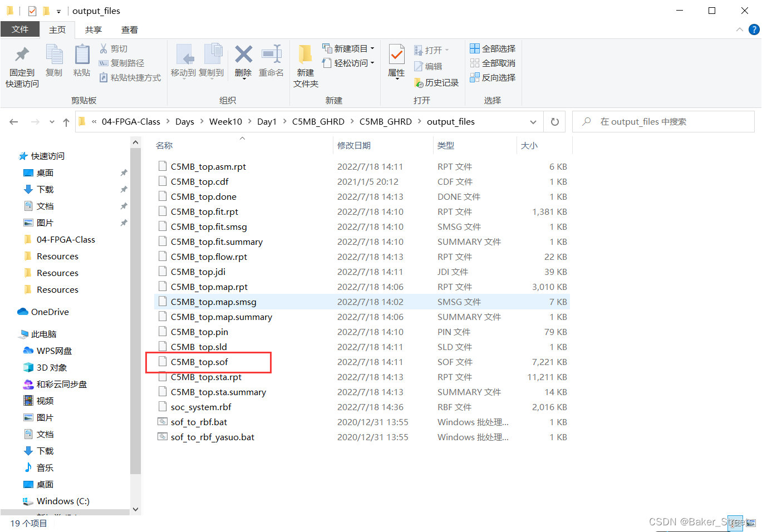Refresh the output_files folder view
762x532 pixels.
pyautogui.click(x=555, y=122)
